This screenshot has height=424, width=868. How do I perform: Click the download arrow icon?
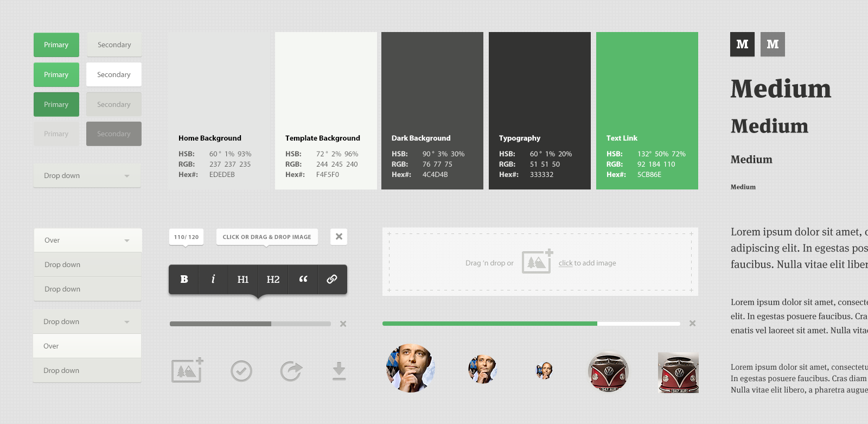pos(339,371)
